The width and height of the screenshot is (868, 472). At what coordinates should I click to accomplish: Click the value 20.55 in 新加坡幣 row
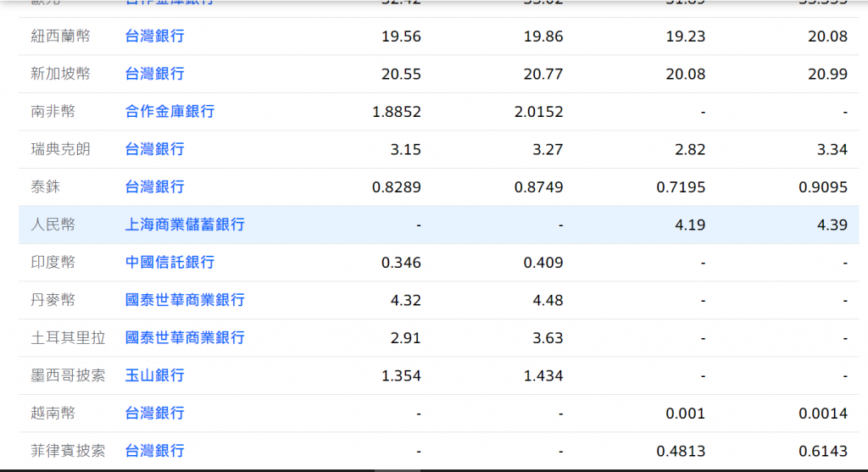point(401,75)
